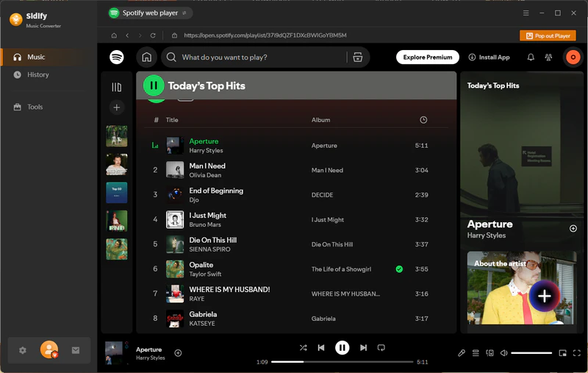Open the user profile avatar
Image resolution: width=588 pixels, height=373 pixels.
573,57
